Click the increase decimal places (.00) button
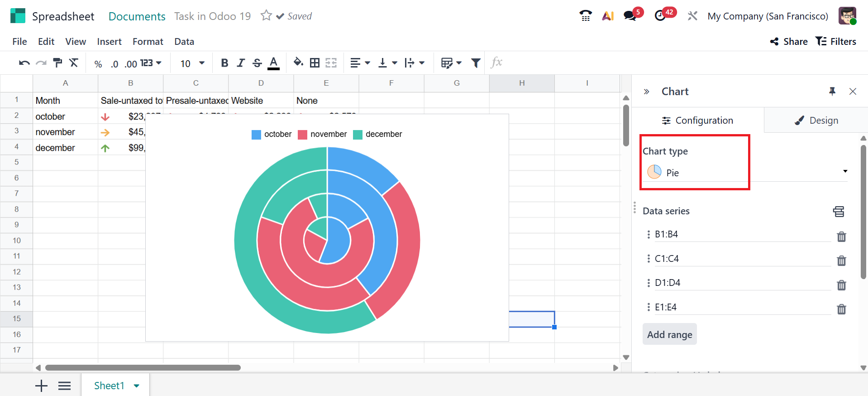 click(x=131, y=64)
